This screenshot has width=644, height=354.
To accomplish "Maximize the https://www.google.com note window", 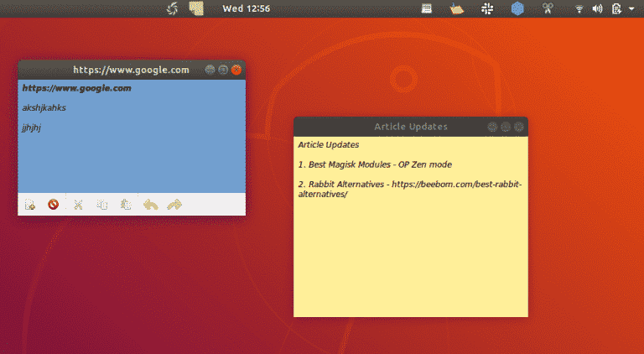I will click(x=223, y=70).
